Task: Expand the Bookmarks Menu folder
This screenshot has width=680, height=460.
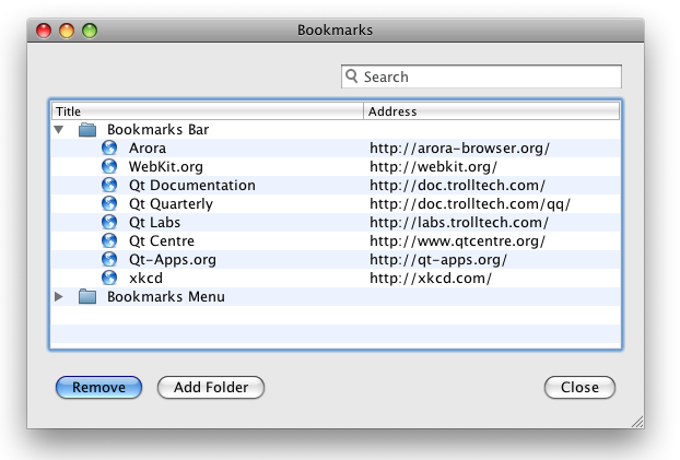Action: (x=59, y=297)
